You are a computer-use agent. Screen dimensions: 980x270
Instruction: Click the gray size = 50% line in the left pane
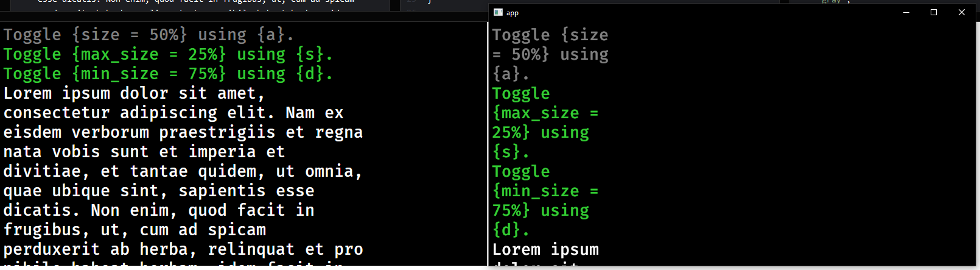149,35
